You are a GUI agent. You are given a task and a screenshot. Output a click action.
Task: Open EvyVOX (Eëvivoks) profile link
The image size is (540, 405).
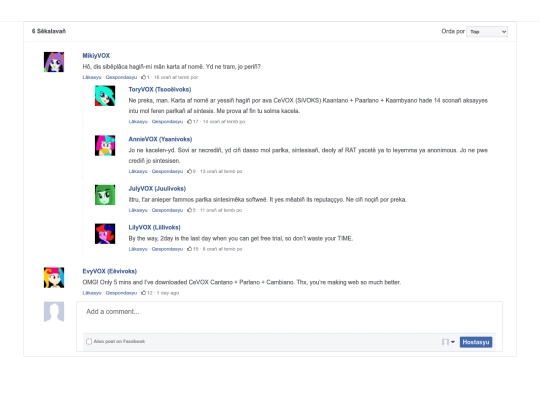pyautogui.click(x=110, y=271)
